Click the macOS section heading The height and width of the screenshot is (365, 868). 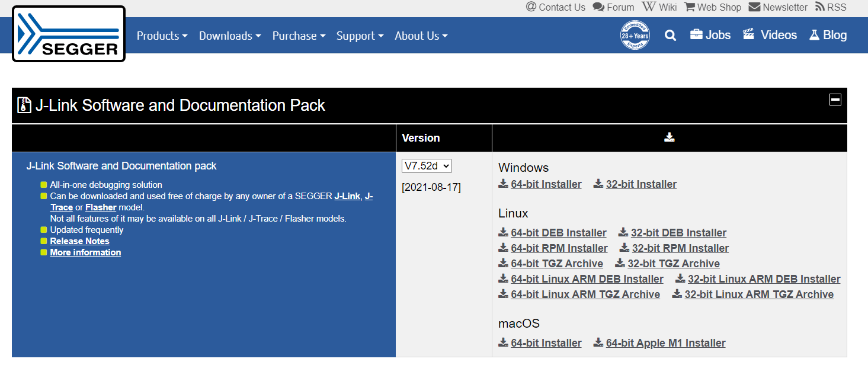click(519, 324)
